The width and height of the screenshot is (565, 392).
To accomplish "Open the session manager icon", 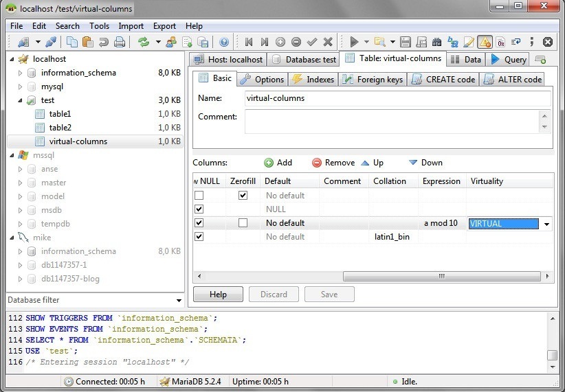I will coord(23,42).
